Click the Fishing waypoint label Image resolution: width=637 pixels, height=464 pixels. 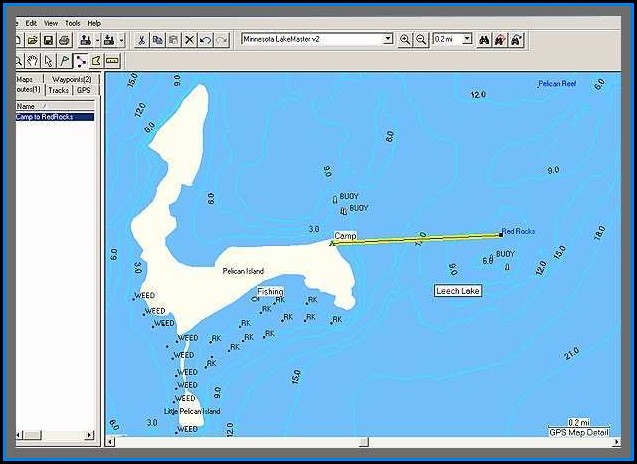270,291
